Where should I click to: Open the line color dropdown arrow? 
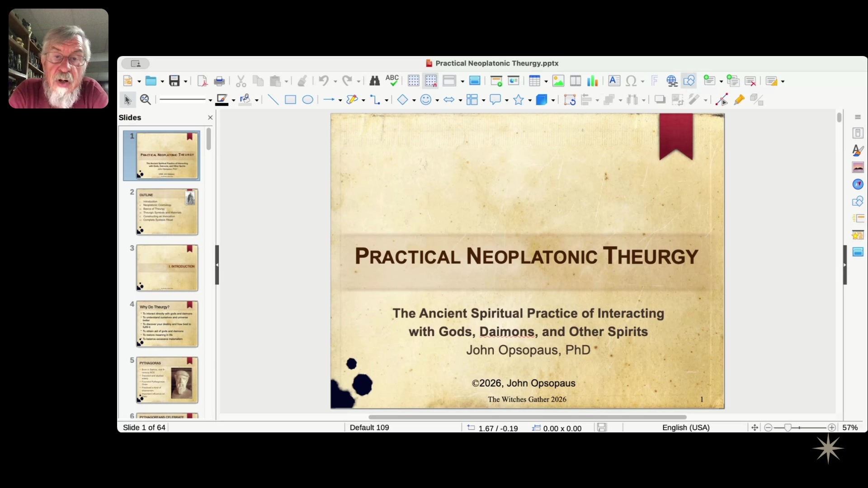point(234,100)
